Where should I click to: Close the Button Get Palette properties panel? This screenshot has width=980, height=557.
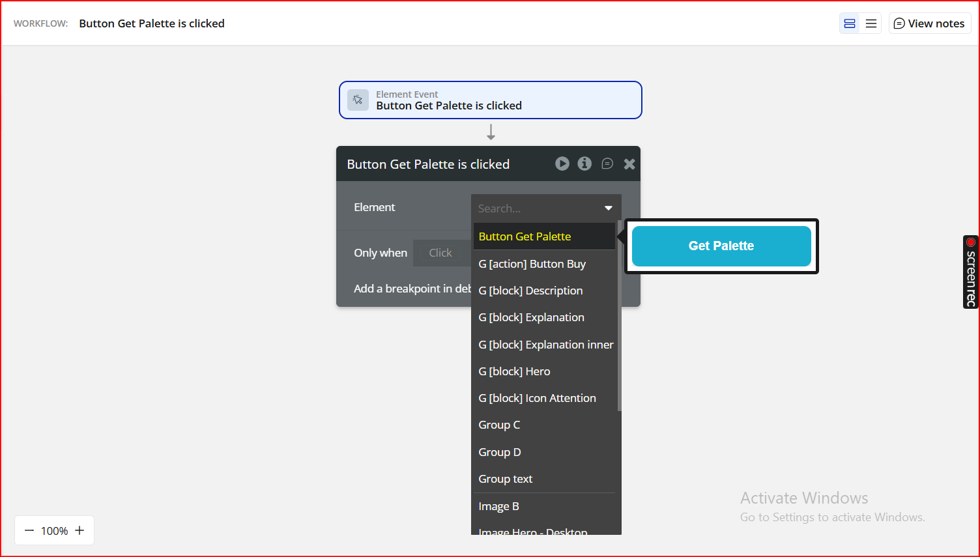(629, 164)
